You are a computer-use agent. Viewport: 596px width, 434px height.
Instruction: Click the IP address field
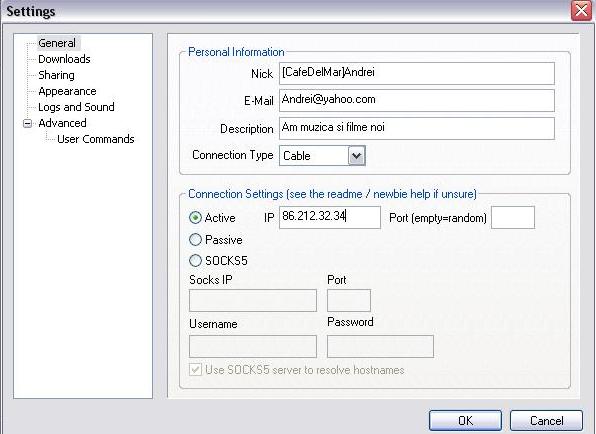[330, 217]
